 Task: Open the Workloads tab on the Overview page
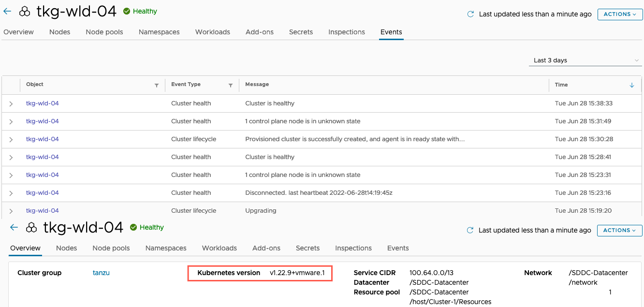pyautogui.click(x=220, y=248)
